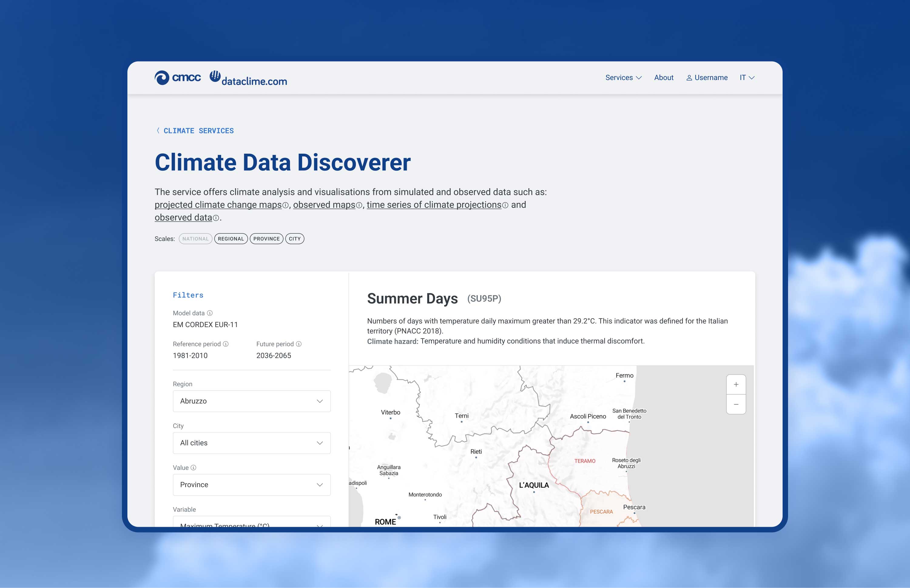Select the REGIONAL scale chip
The height and width of the screenshot is (588, 910).
click(231, 239)
